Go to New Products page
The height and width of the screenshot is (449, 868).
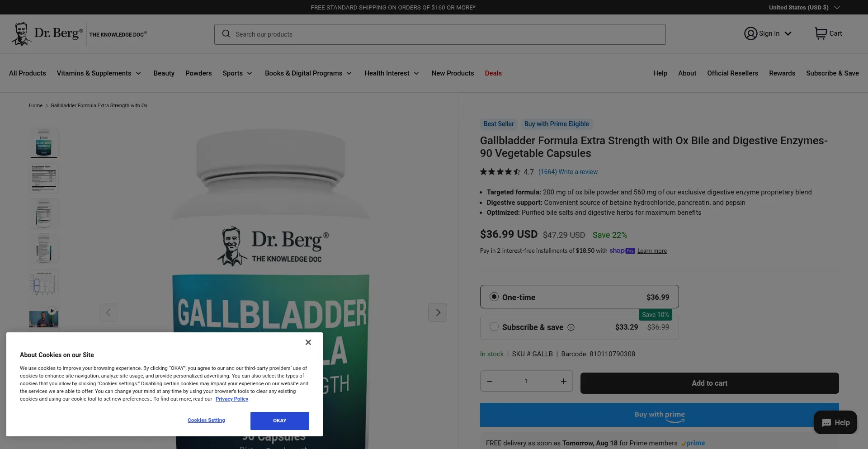453,73
